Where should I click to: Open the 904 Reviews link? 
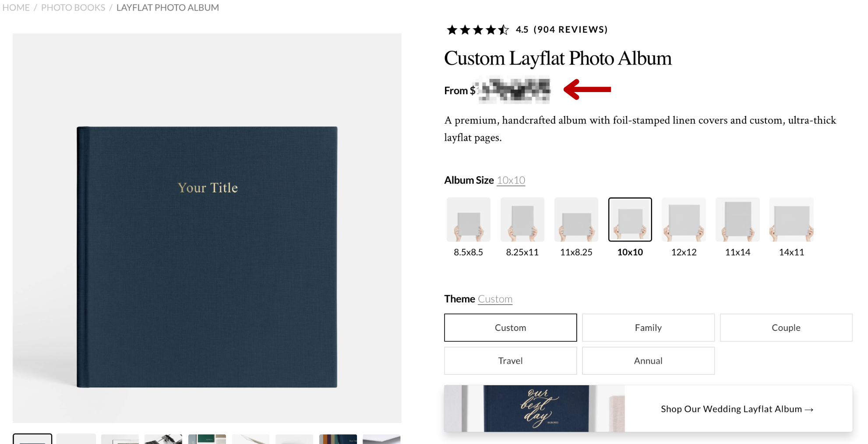(x=570, y=30)
